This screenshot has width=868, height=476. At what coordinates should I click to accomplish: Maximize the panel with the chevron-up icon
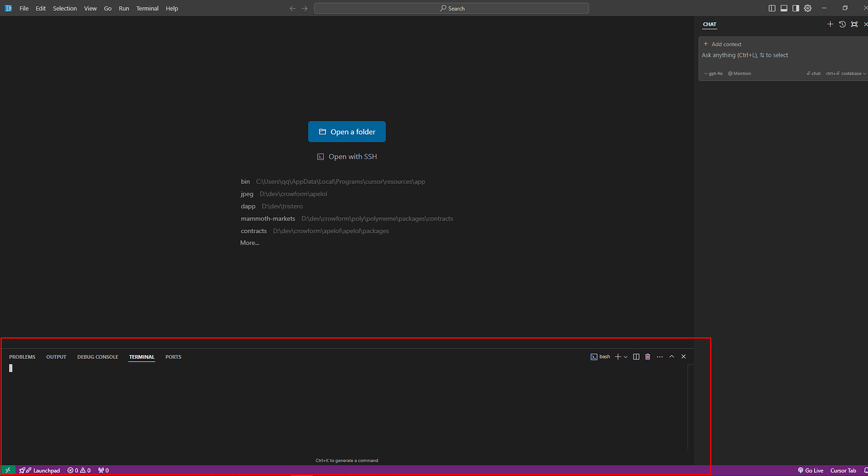coord(671,356)
